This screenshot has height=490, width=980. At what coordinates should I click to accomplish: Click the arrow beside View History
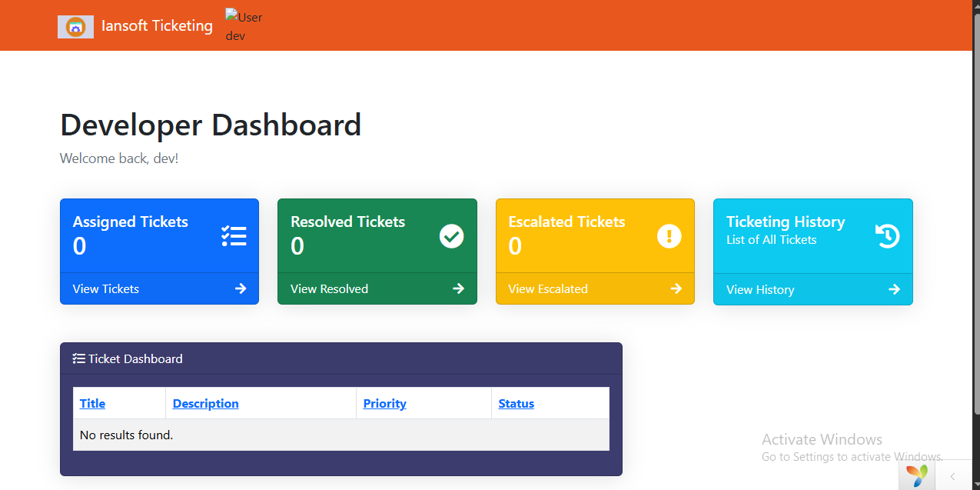tap(895, 289)
